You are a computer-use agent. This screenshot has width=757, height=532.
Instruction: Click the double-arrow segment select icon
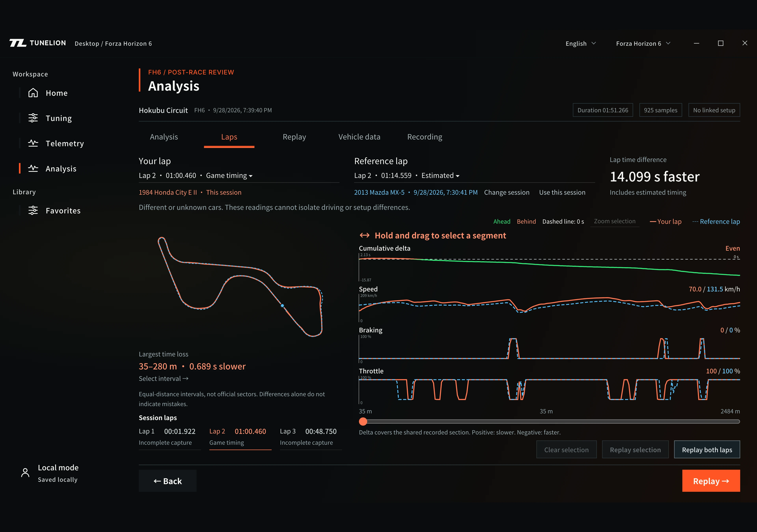[364, 235]
